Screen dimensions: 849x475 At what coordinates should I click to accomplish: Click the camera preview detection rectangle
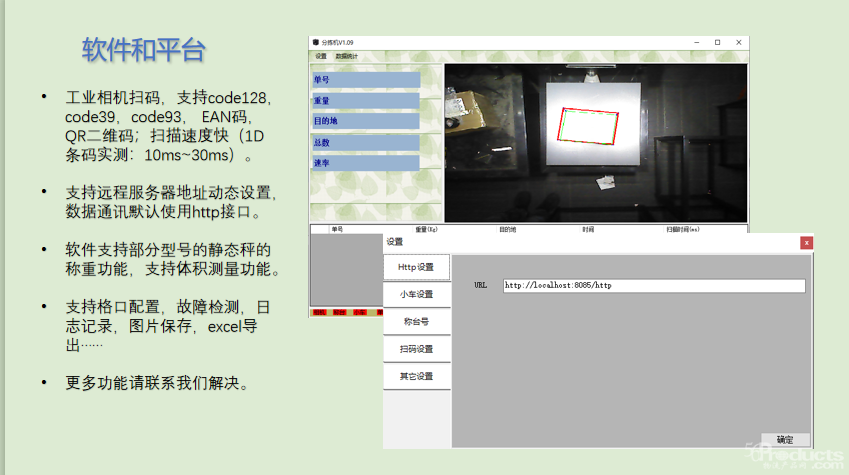point(589,125)
